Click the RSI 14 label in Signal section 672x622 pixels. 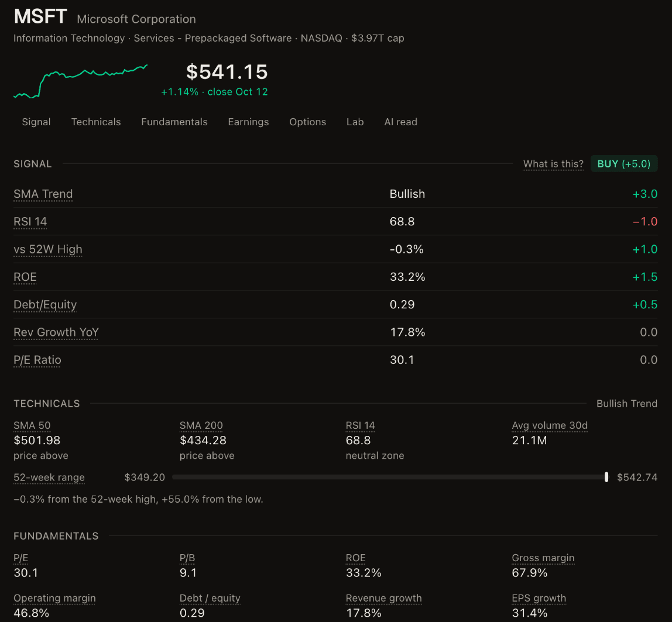[x=30, y=221]
